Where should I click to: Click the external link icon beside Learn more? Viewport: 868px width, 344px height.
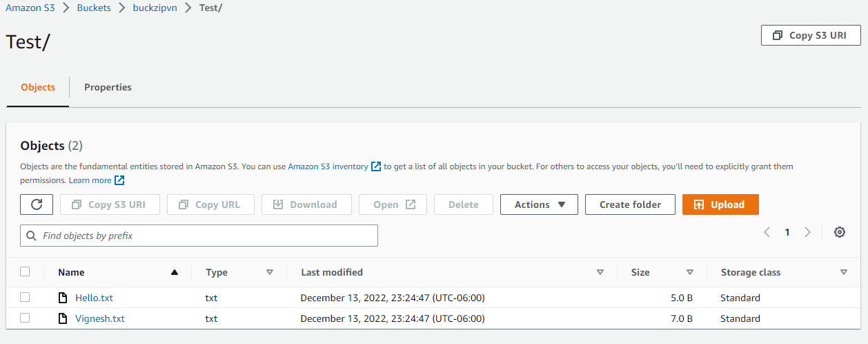click(119, 180)
